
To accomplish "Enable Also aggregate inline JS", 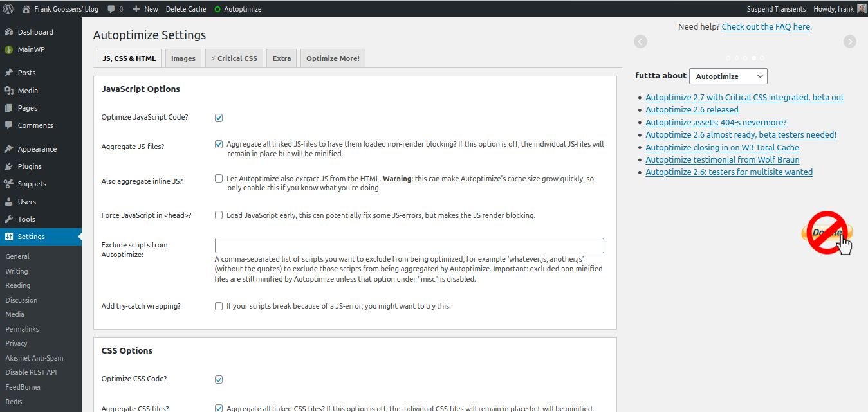I will (x=219, y=179).
